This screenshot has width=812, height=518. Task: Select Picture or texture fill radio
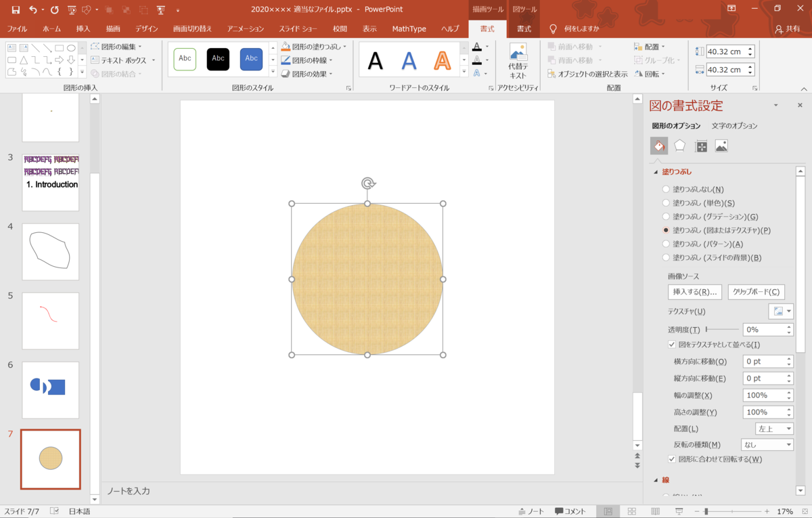(667, 230)
